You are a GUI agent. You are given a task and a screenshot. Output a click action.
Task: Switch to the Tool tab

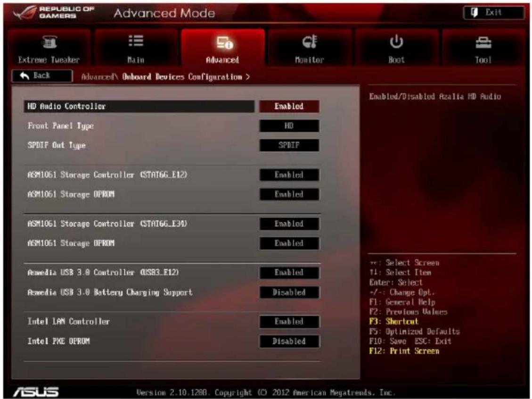coord(483,47)
